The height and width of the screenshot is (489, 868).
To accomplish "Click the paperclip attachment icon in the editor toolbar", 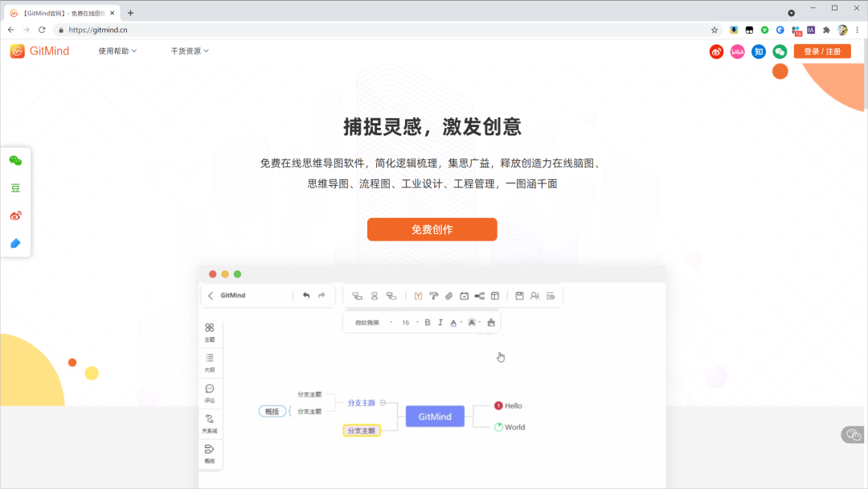I will [449, 296].
